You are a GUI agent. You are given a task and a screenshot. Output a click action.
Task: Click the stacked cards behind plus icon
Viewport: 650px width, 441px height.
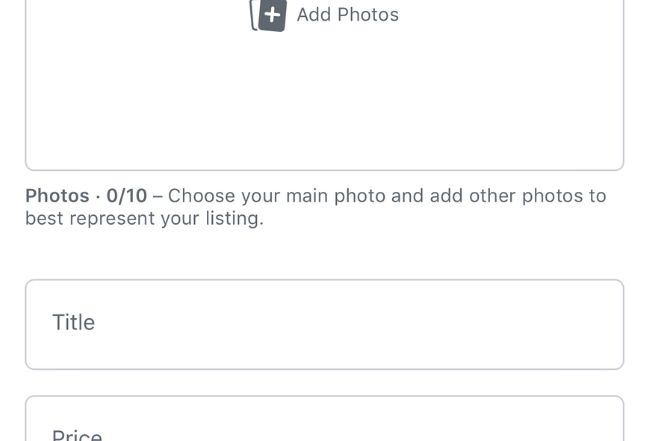pyautogui.click(x=254, y=18)
